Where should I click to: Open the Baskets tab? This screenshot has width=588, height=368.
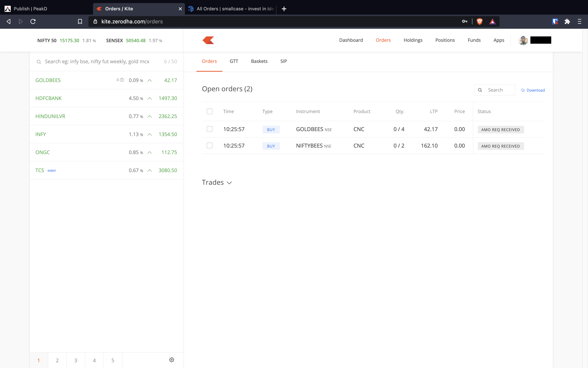click(x=259, y=61)
